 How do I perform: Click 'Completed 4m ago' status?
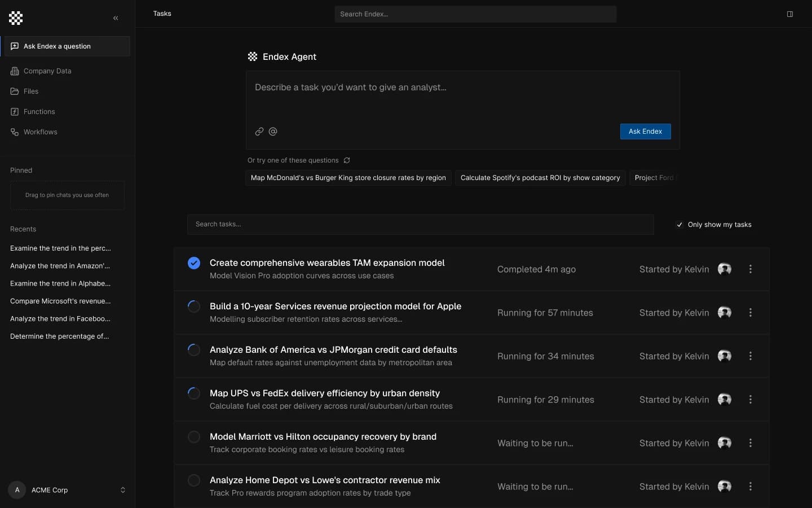tap(536, 269)
